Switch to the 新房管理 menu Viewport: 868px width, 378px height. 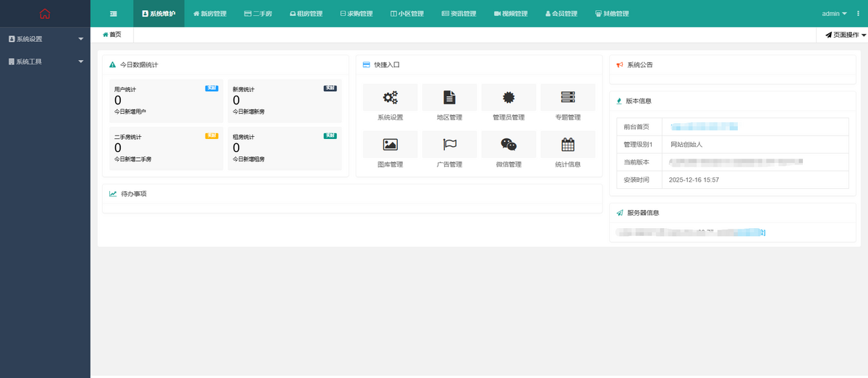pyautogui.click(x=210, y=14)
